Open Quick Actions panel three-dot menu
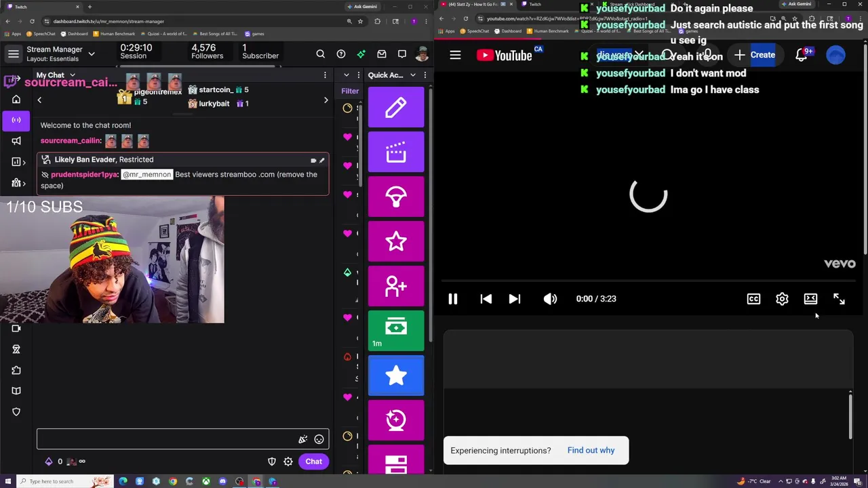This screenshot has height=488, width=868. [x=425, y=75]
